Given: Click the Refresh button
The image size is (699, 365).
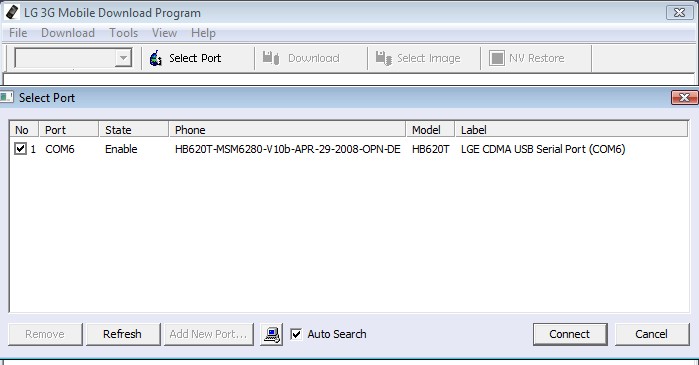Looking at the screenshot, I should tap(123, 334).
